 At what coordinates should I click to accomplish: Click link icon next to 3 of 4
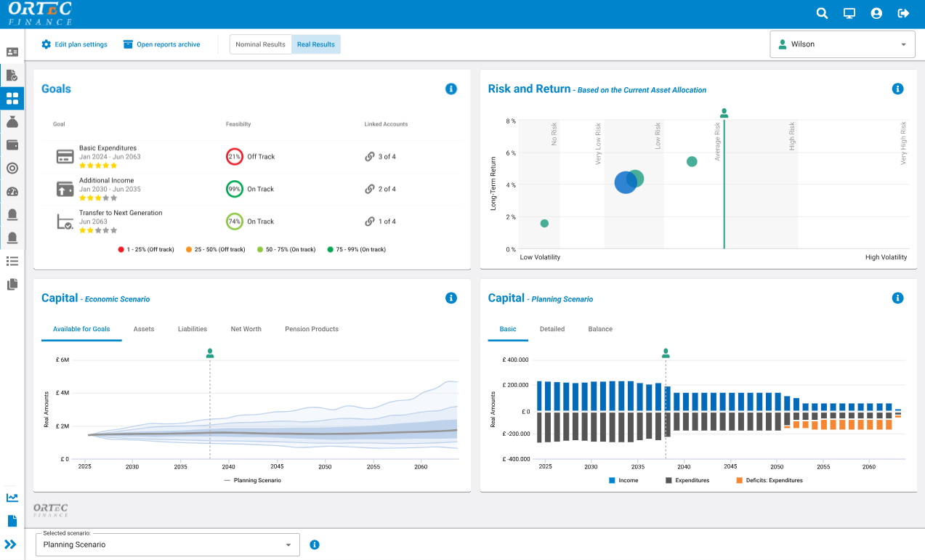[x=370, y=157]
